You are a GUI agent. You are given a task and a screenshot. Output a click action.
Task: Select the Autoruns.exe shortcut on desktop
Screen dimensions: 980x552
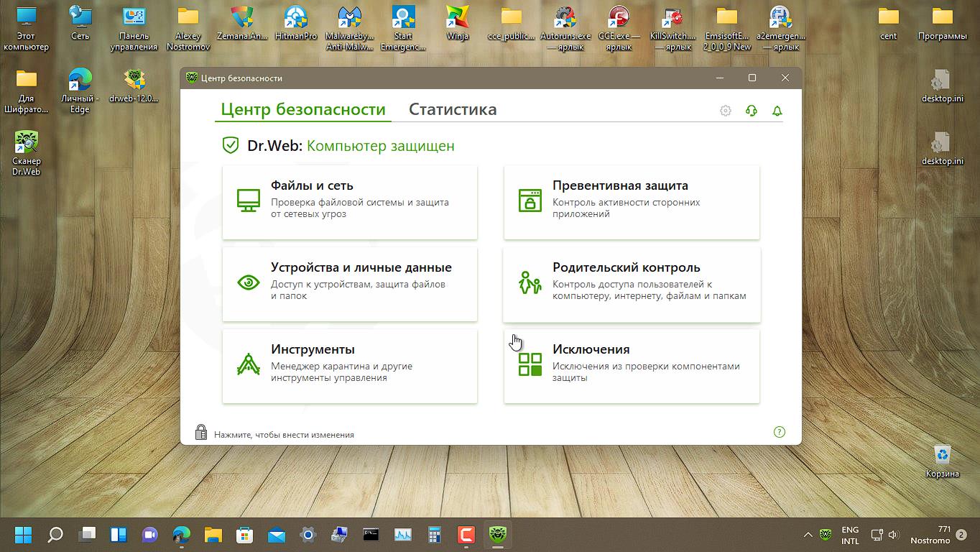pos(565,28)
